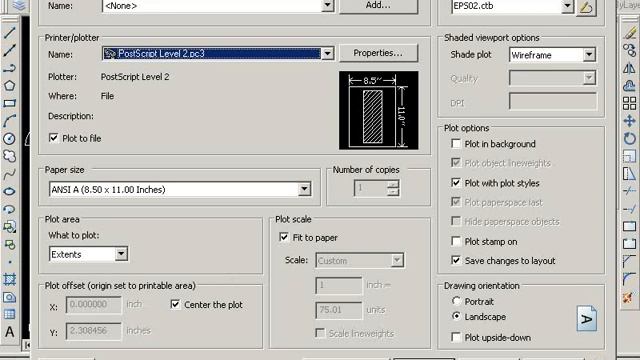This screenshot has width=640, height=360.
Task: Click the paper preview thumbnail
Action: 379,110
